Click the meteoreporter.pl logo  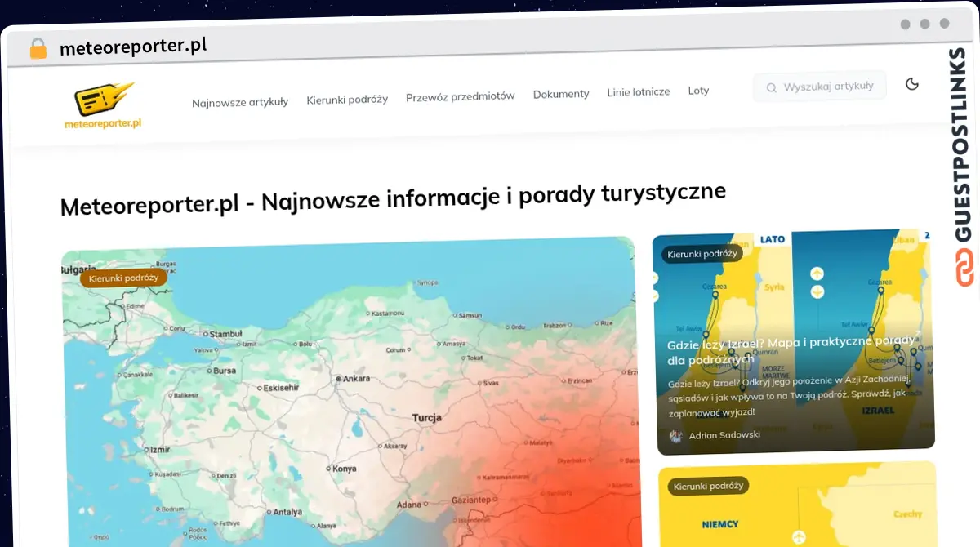[104, 106]
